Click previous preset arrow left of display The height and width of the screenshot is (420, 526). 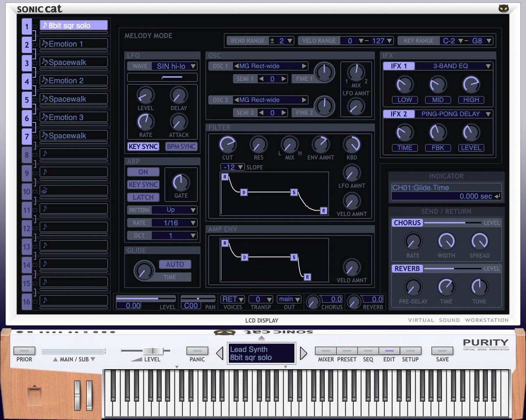point(220,353)
